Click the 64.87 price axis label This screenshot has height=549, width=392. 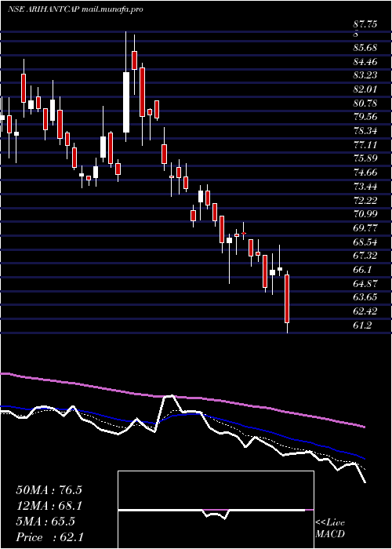365,283
